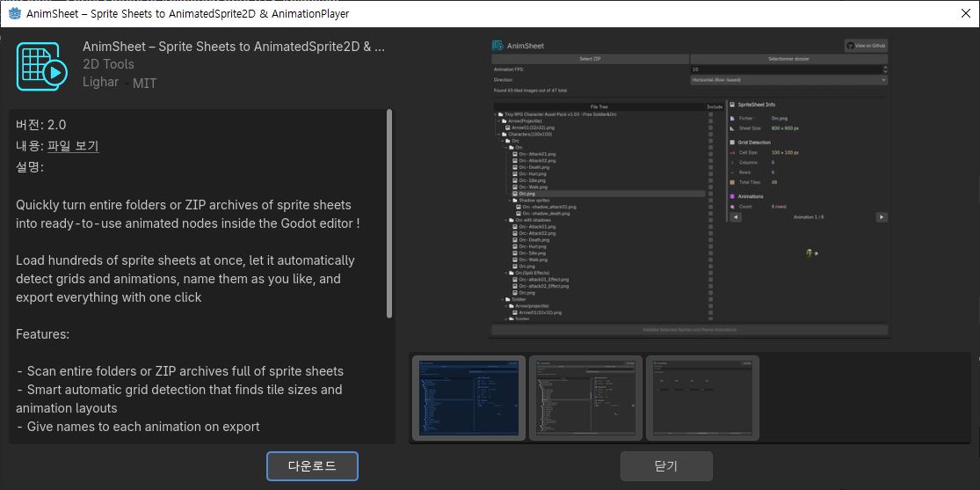The height and width of the screenshot is (490, 980).
Task: Close the AnimSheet asset dialog window
Action: pyautogui.click(x=965, y=14)
